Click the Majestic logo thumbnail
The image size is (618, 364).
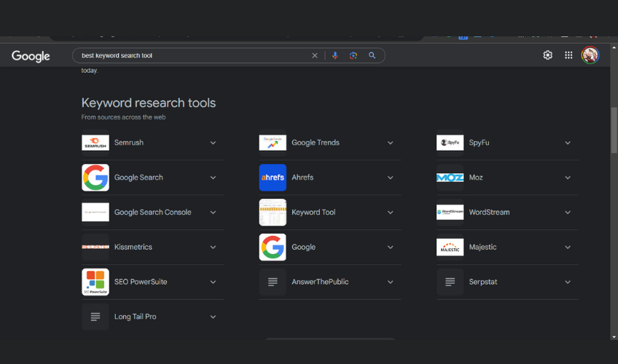click(450, 247)
